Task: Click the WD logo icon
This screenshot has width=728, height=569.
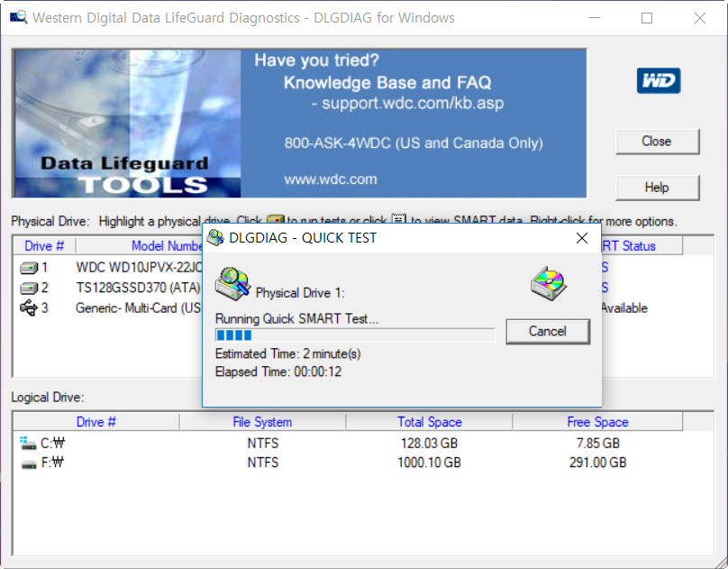Action: click(659, 81)
